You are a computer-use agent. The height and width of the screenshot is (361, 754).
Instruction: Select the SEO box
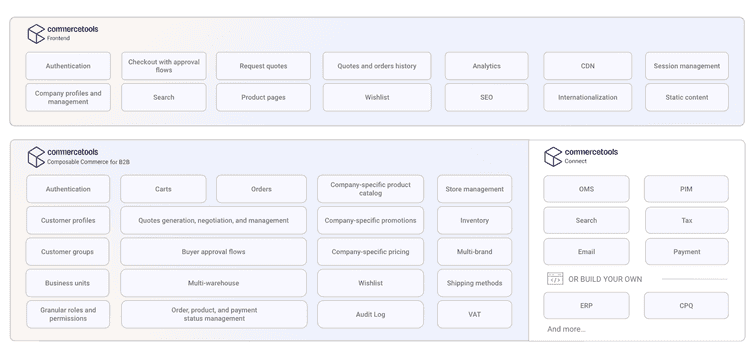click(x=486, y=98)
